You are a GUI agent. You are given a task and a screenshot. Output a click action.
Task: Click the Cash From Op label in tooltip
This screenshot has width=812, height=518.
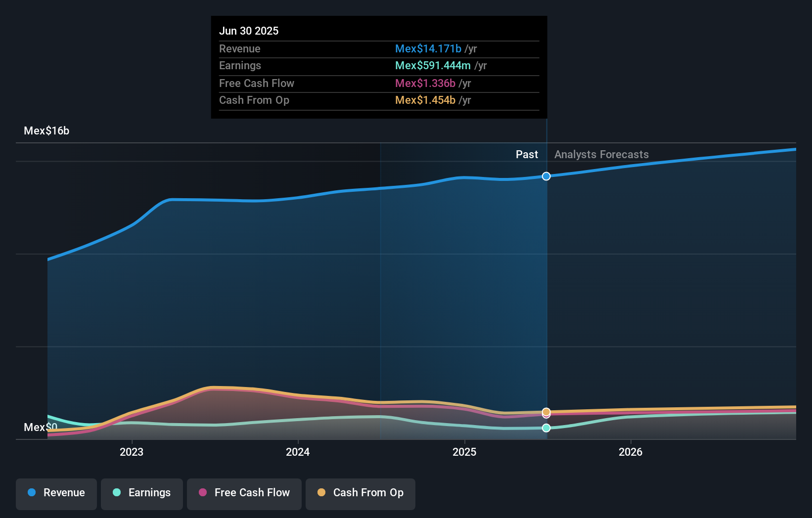[254, 100]
